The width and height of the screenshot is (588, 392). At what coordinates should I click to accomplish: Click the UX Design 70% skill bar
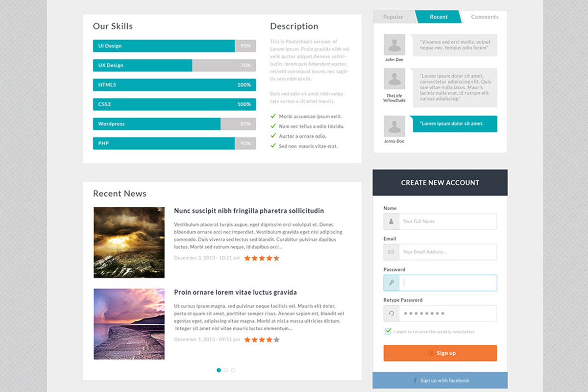tap(174, 65)
